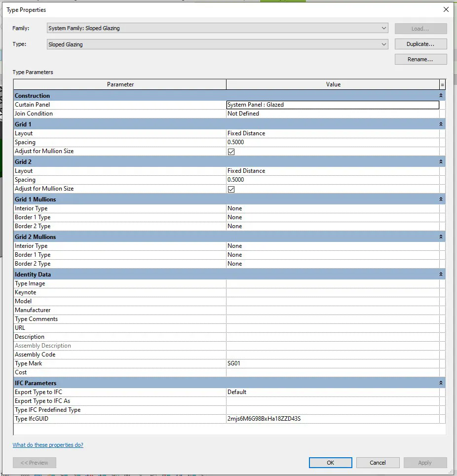The image size is (457, 476).
Task: Open the Family dropdown
Action: coord(217,28)
